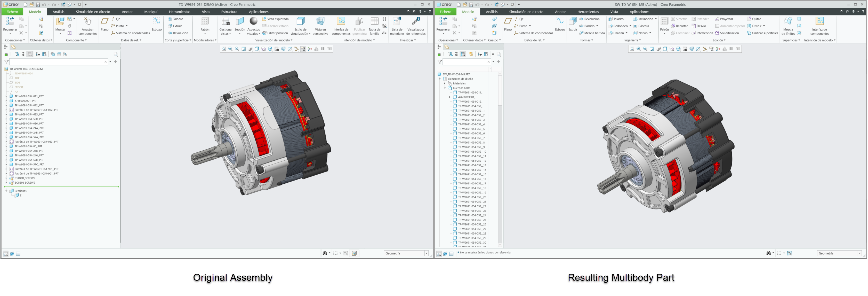Expand STATOR_SCREWS node in assembly tree
Viewport: 868px width, 296px height.
pyautogui.click(x=6, y=178)
